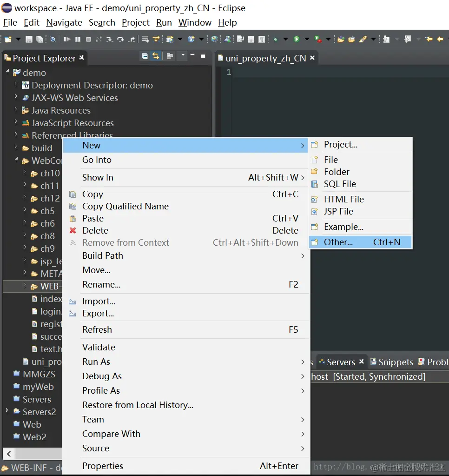Click the Last Edit Location icon
The image size is (449, 476).
(x=429, y=39)
